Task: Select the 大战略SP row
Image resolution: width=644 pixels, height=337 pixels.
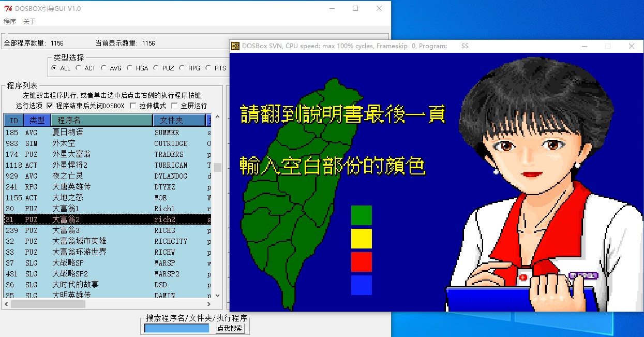Action: tap(108, 263)
